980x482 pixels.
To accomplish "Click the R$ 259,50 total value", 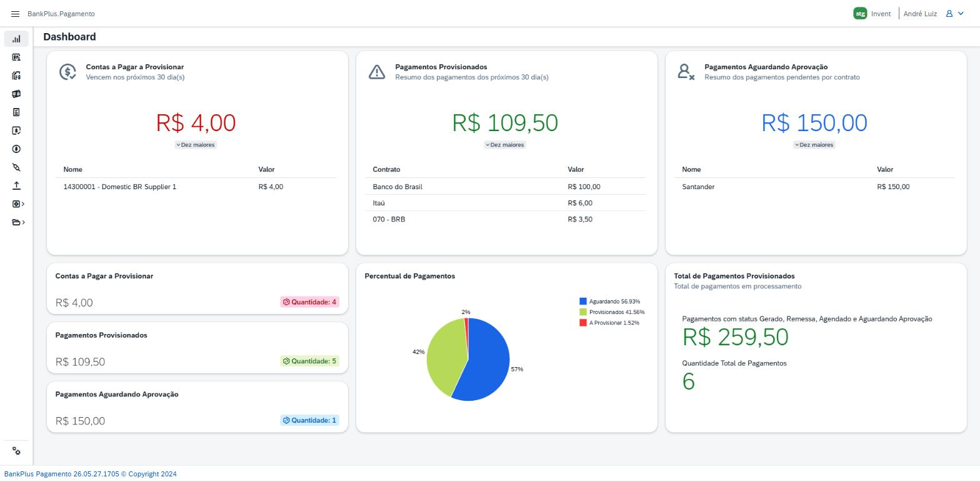I will click(736, 337).
